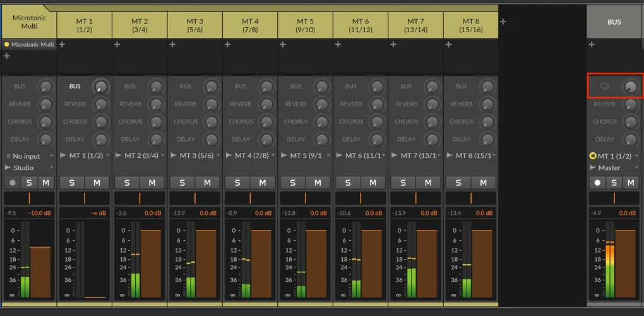Open MT 2 (3/4) input dropdown

pos(140,155)
